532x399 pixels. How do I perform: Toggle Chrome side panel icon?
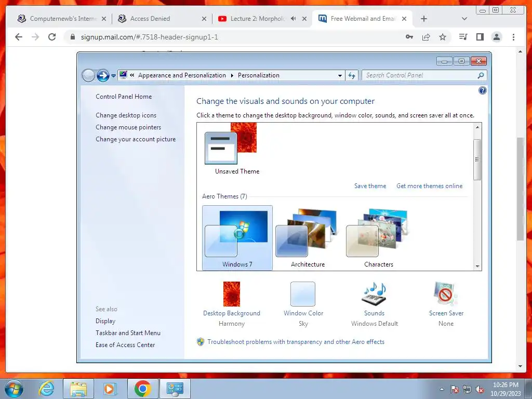tap(480, 37)
